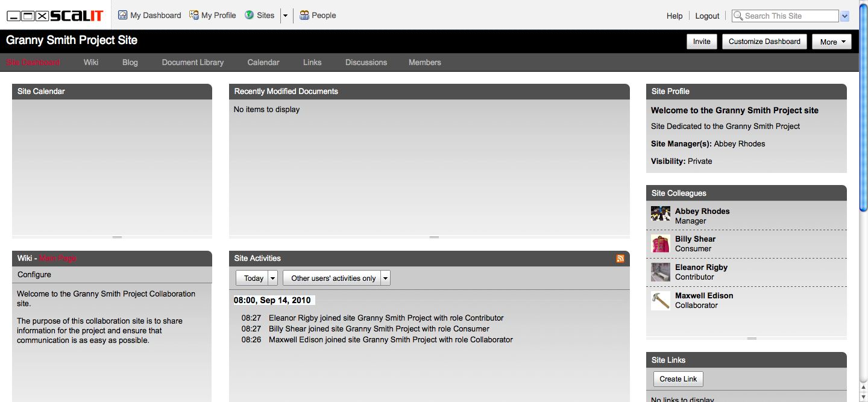Open Other users' activities only dropdown
Viewport: 868px width, 402px height.
tap(336, 278)
